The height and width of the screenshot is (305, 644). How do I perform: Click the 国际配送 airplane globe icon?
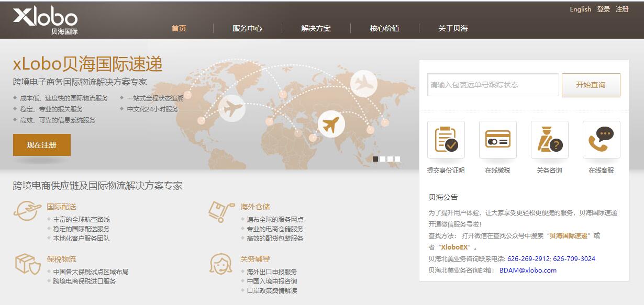[x=27, y=211]
